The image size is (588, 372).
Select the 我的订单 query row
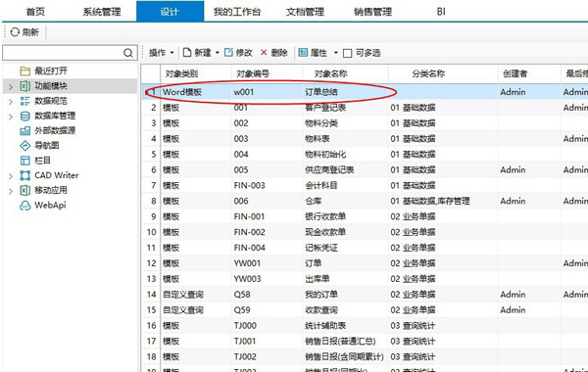(x=365, y=295)
